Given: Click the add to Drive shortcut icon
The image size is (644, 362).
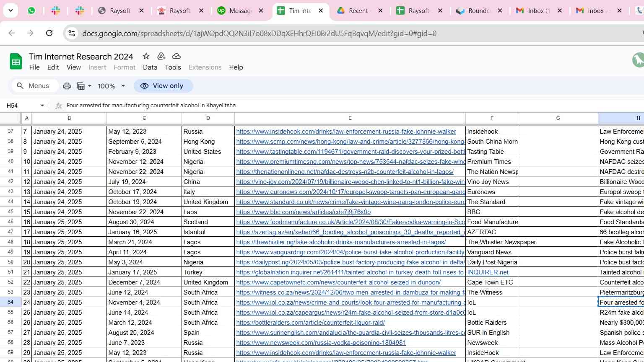Looking at the screenshot, I should click(x=161, y=56).
